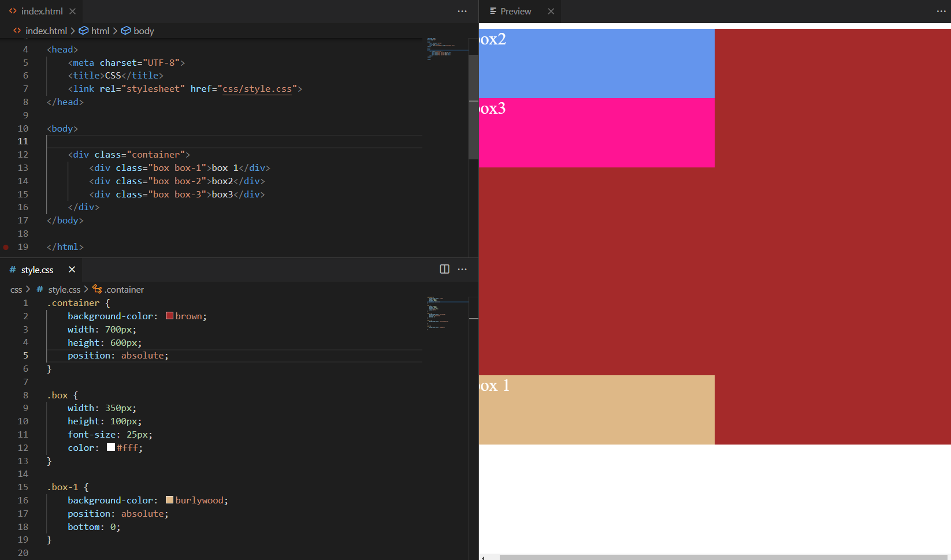Screen dimensions: 951x560
Task: Toggle breakpoint on line 19 of index.html
Action: pos(6,247)
